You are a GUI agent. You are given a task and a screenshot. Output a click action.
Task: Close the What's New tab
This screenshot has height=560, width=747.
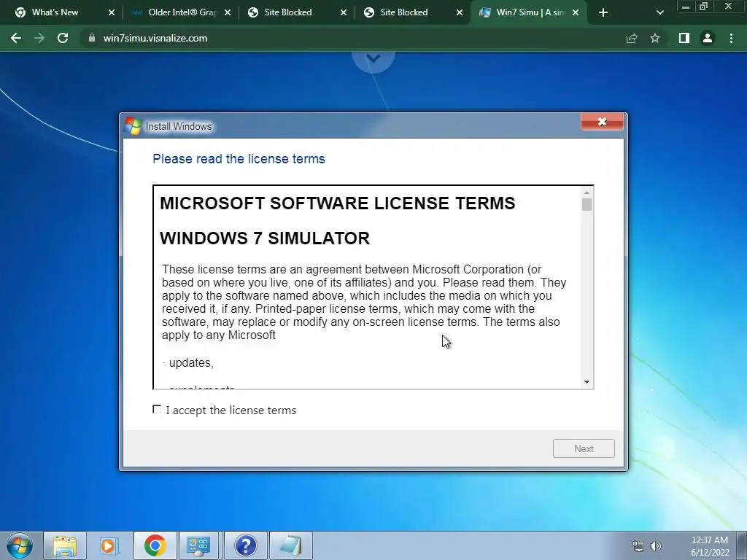(x=112, y=12)
